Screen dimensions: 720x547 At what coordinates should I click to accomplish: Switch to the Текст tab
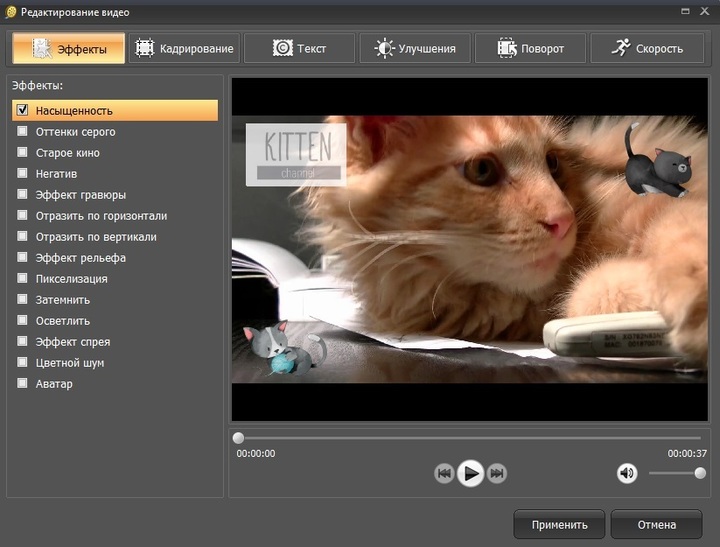(x=299, y=48)
